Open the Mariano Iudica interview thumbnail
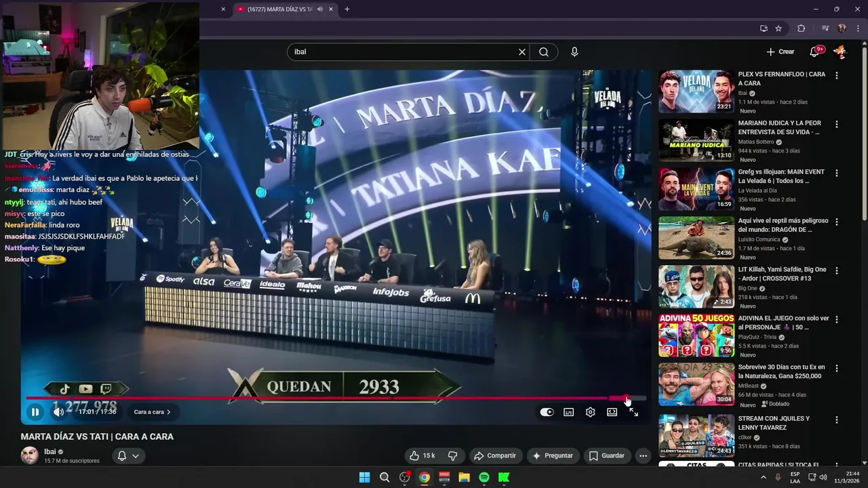Image resolution: width=868 pixels, height=488 pixels. tap(696, 140)
